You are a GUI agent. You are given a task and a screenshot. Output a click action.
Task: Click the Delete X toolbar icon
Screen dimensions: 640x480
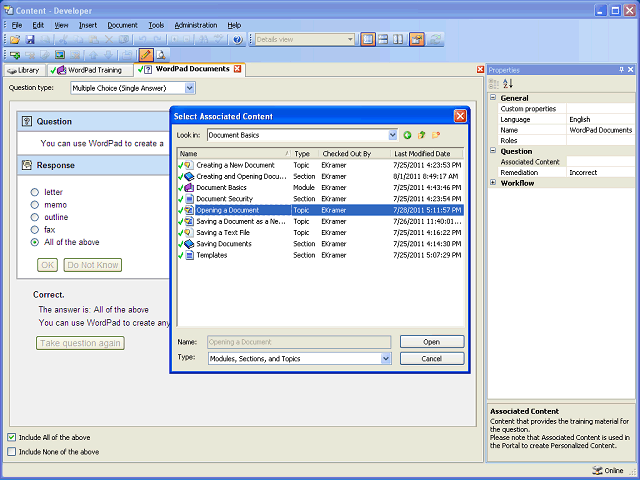click(109, 40)
